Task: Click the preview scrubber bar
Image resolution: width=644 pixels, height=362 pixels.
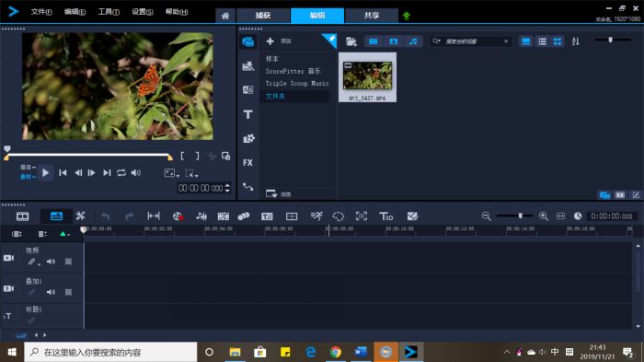Action: coord(88,155)
